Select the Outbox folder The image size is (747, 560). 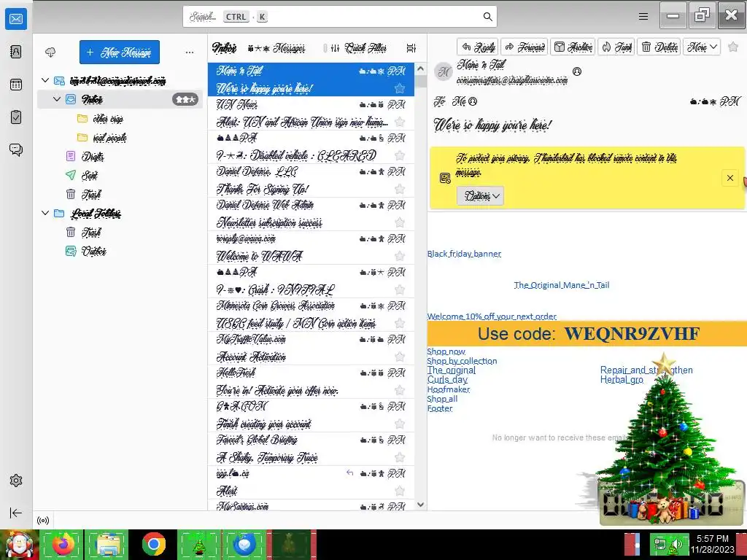coord(93,251)
